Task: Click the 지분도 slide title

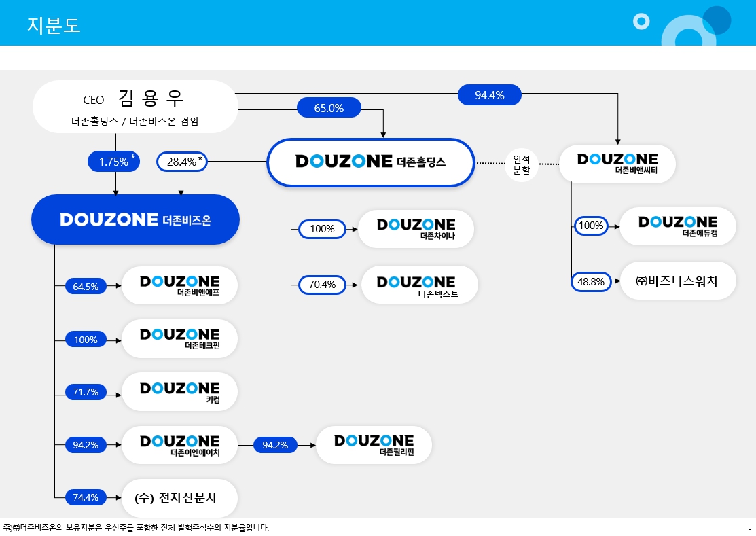Action: tap(54, 24)
